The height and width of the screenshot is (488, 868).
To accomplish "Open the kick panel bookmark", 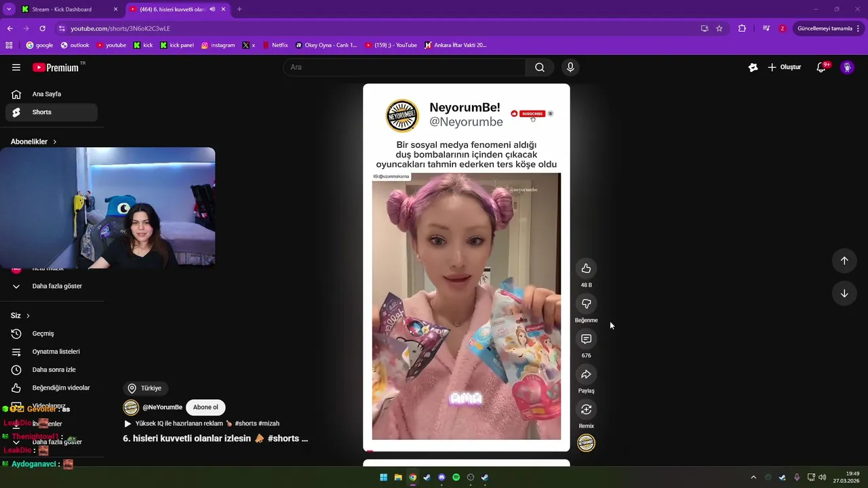I will click(x=177, y=45).
